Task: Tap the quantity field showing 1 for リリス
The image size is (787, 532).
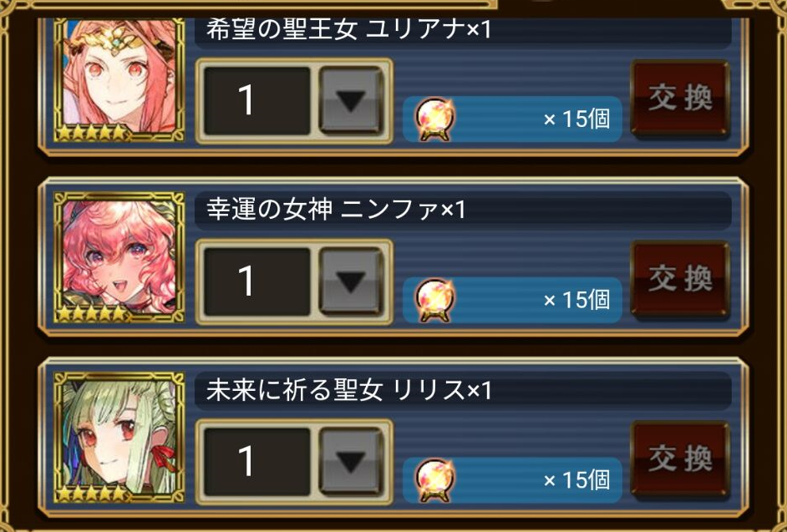Action: point(257,462)
